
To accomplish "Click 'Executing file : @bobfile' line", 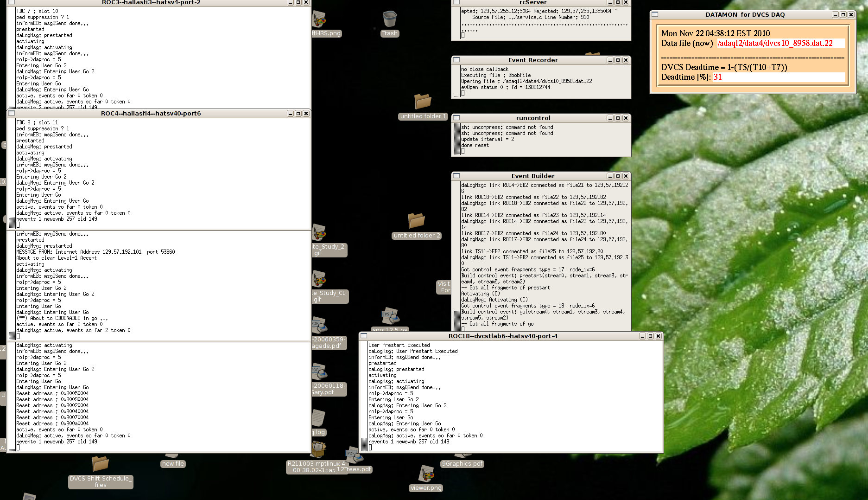I will (x=496, y=75).
